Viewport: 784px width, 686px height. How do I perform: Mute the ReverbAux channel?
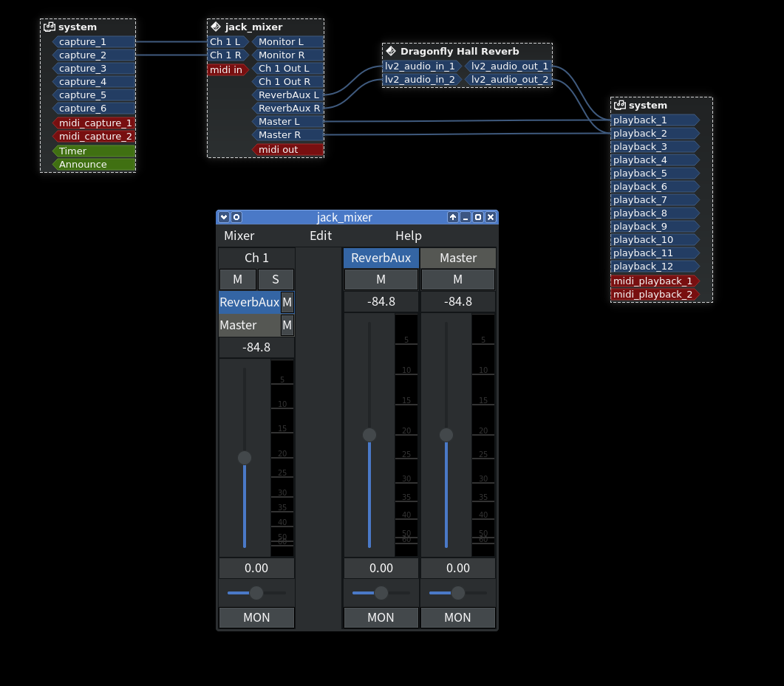(x=381, y=279)
